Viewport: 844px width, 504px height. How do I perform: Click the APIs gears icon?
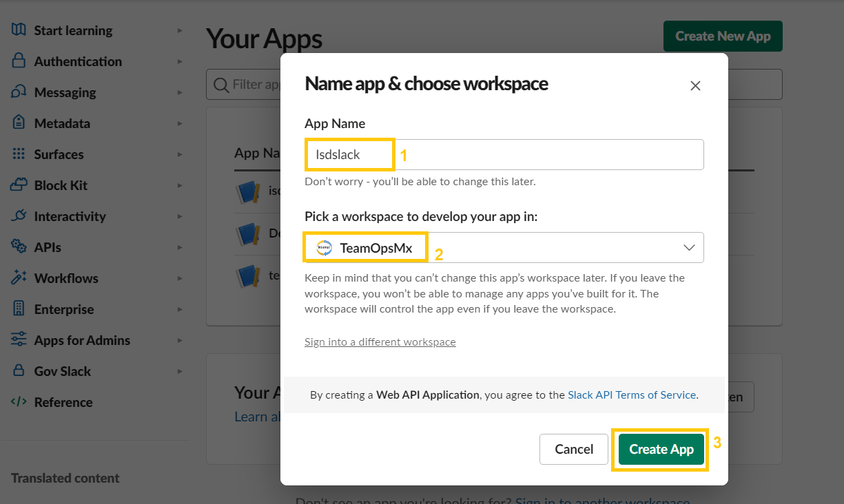(x=19, y=247)
